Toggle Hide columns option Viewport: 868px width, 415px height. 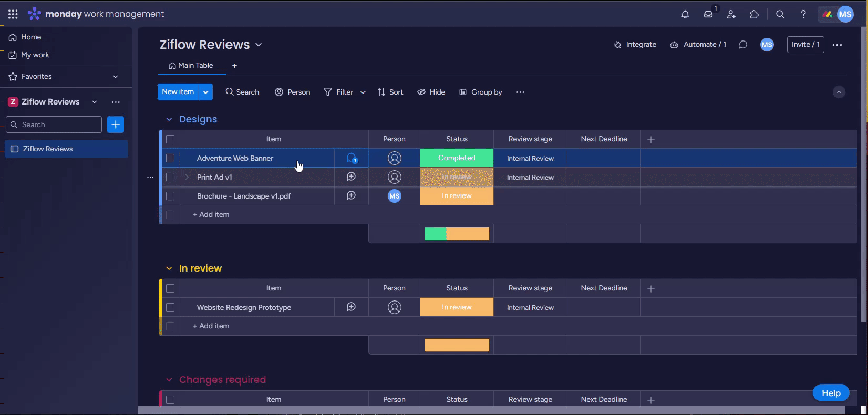point(431,92)
